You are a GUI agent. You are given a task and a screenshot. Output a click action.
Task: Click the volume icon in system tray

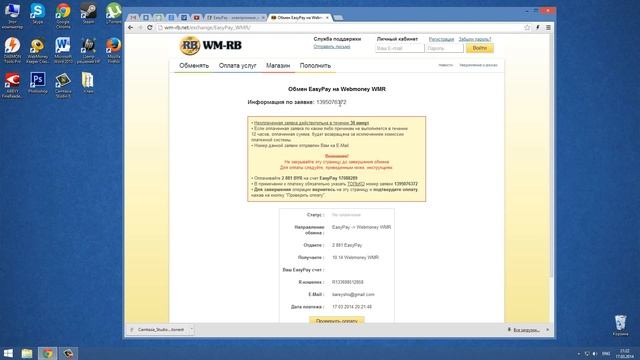click(595, 353)
